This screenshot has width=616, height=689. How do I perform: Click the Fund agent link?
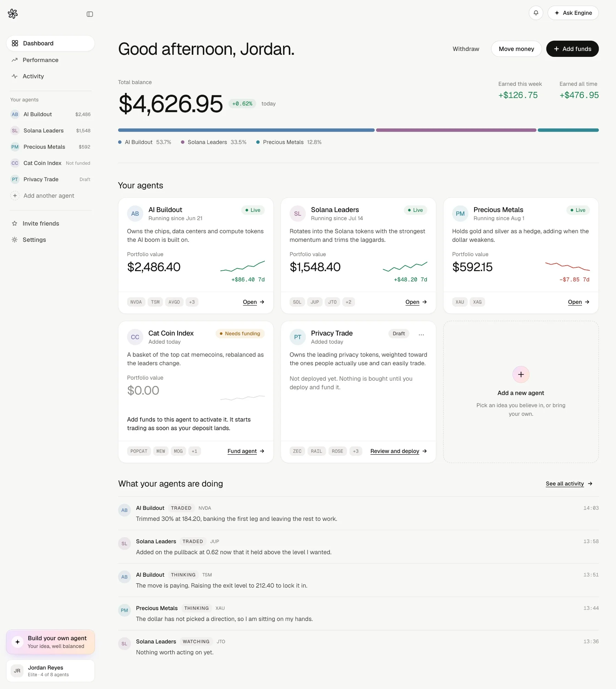[x=246, y=451]
